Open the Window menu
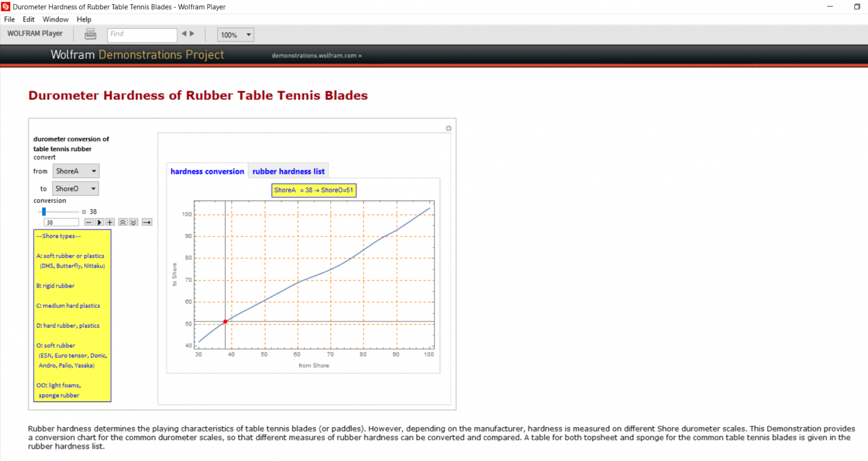The image size is (868, 461). (x=55, y=20)
